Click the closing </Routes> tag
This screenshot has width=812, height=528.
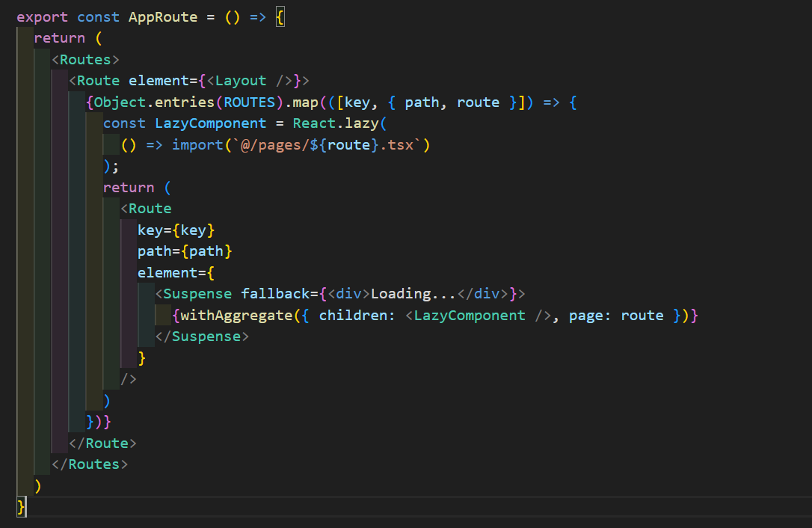click(x=90, y=464)
